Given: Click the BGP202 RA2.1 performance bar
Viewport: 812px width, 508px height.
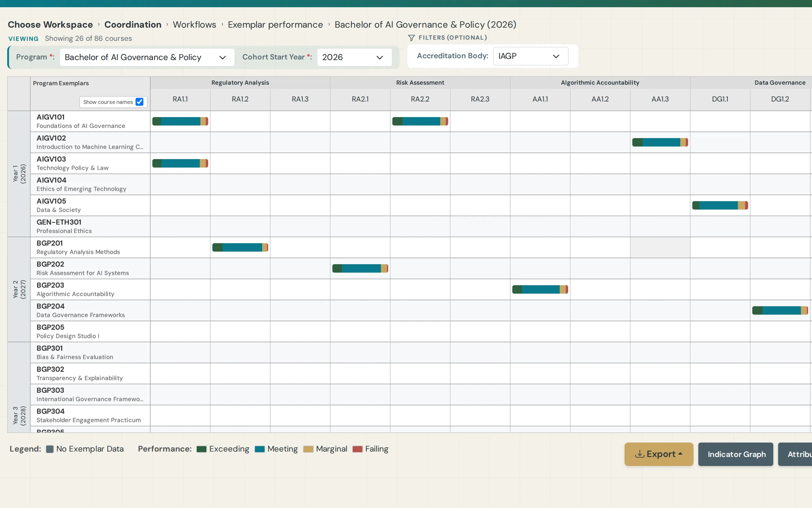Looking at the screenshot, I should click(x=360, y=269).
